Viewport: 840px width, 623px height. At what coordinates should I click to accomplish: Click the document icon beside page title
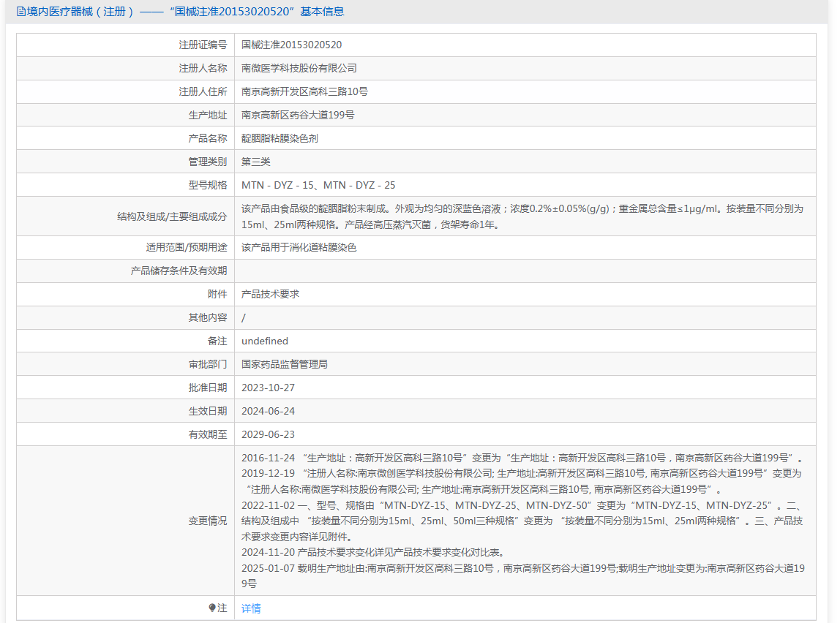point(21,12)
